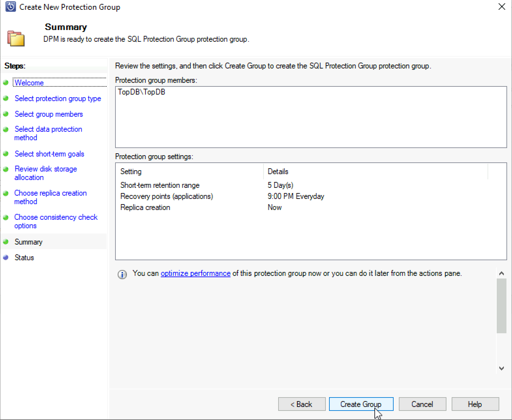The image size is (512, 420).
Task: Click green bullet beside Choose consistency check options
Action: (x=6, y=217)
